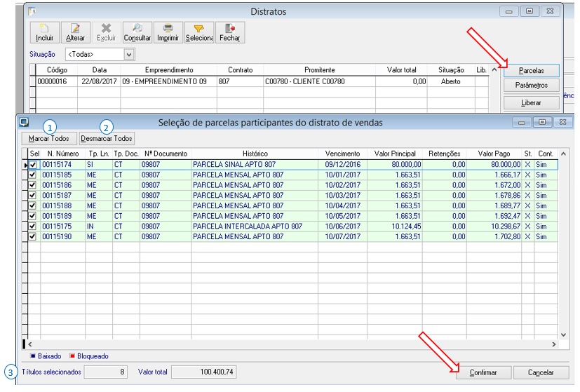Click the Títulos selecionados field
Image resolution: width=580 pixels, height=392 pixels.
tap(106, 372)
